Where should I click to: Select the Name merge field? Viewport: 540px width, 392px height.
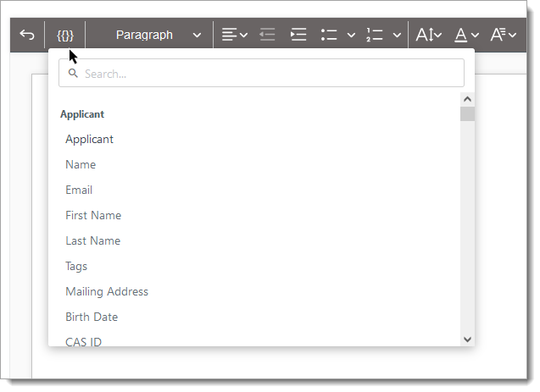(x=81, y=165)
